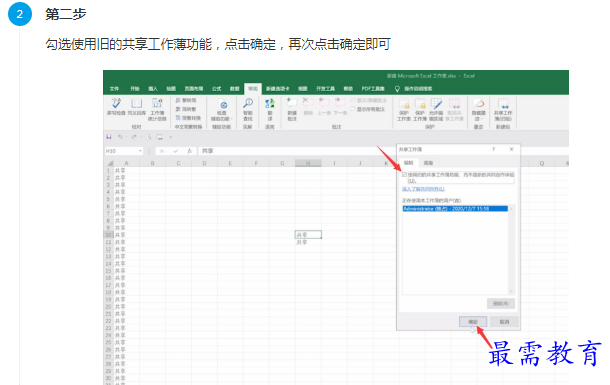Image resolution: width=610 pixels, height=385 pixels.
Task: Click 取消共享工作簿 unshare workbook icon
Action: coord(454,109)
